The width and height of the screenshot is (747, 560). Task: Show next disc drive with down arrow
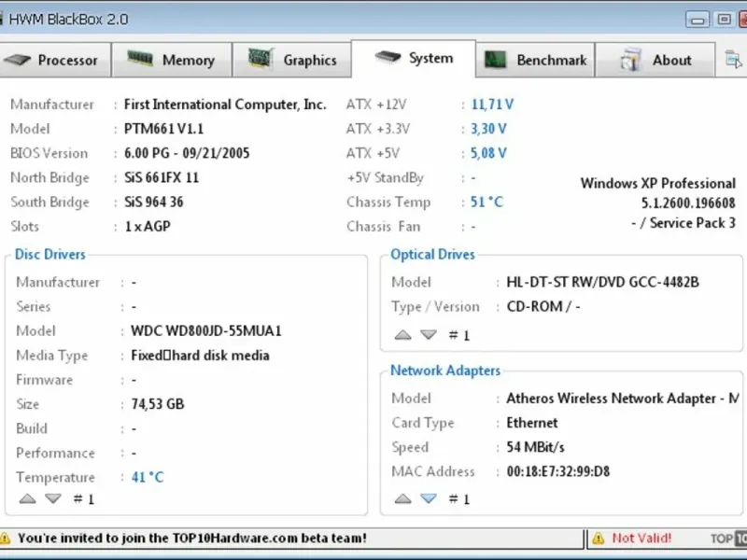tap(53, 498)
